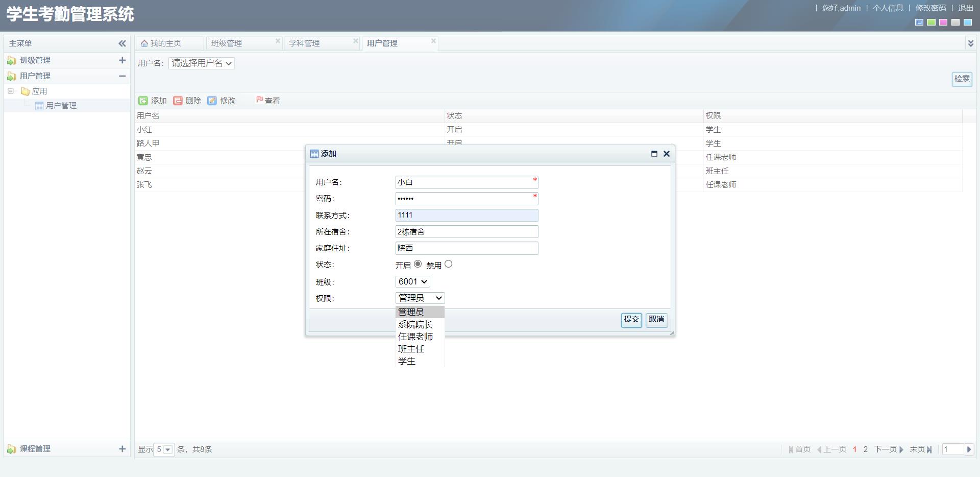The height and width of the screenshot is (477, 980).
Task: Click the 联系方式 input field
Action: [467, 216]
